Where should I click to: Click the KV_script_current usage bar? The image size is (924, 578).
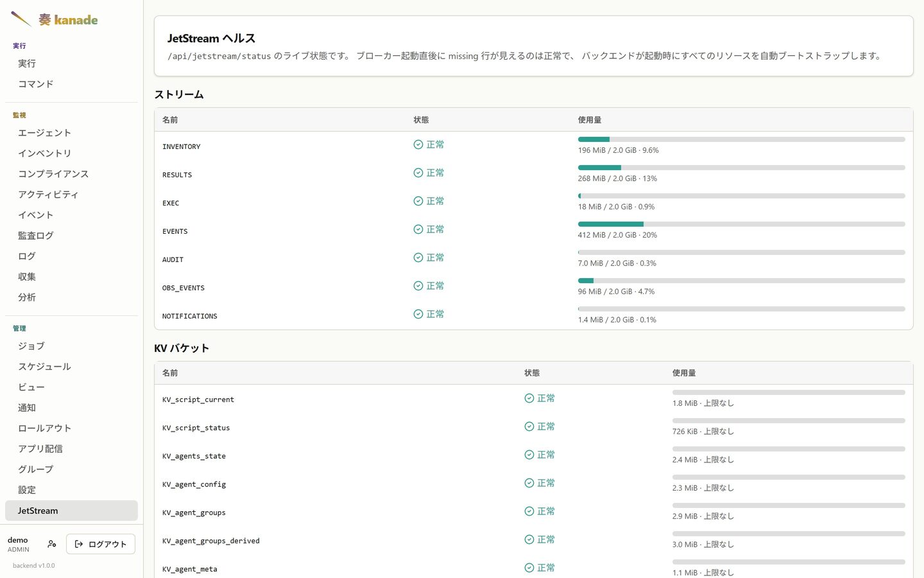(789, 392)
